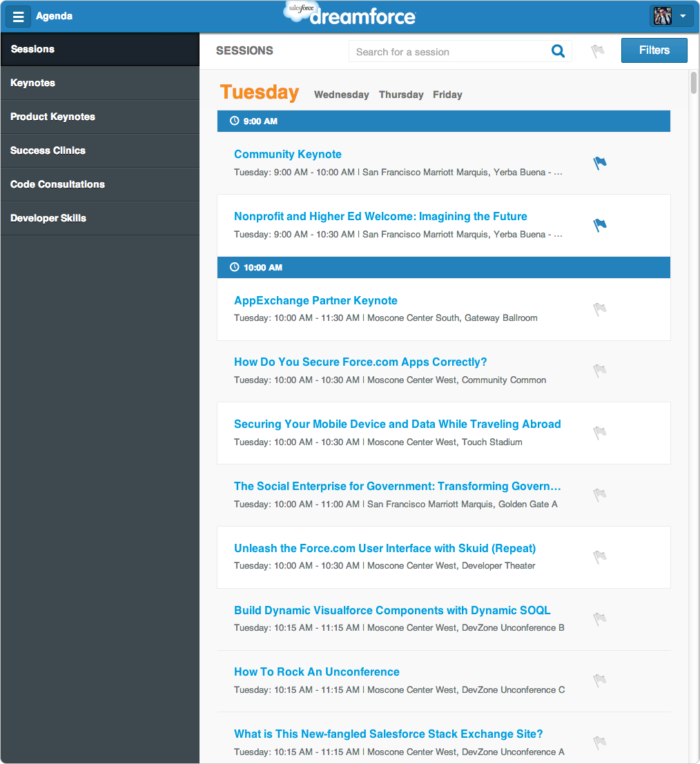
Task: Click the user avatar thumbnail
Action: [x=663, y=16]
